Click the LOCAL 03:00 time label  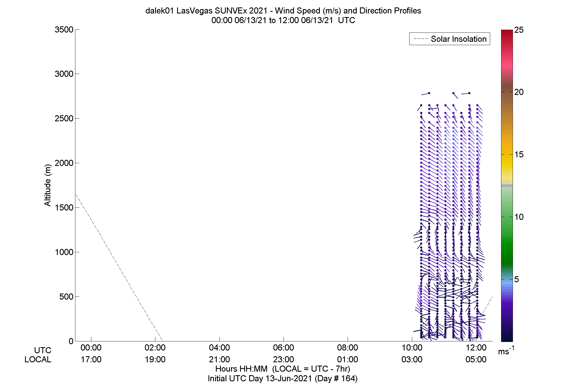pos(412,360)
